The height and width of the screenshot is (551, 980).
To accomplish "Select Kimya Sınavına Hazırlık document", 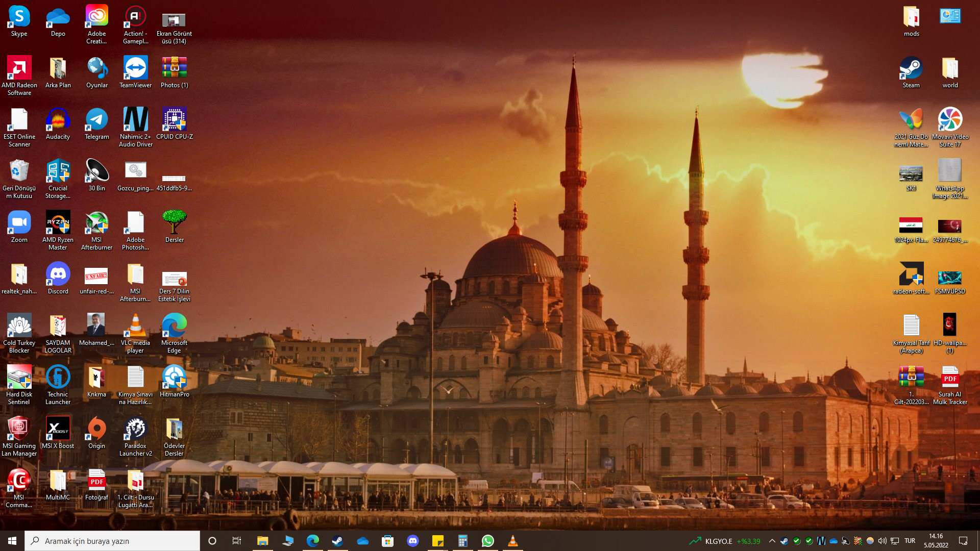I will click(x=135, y=385).
